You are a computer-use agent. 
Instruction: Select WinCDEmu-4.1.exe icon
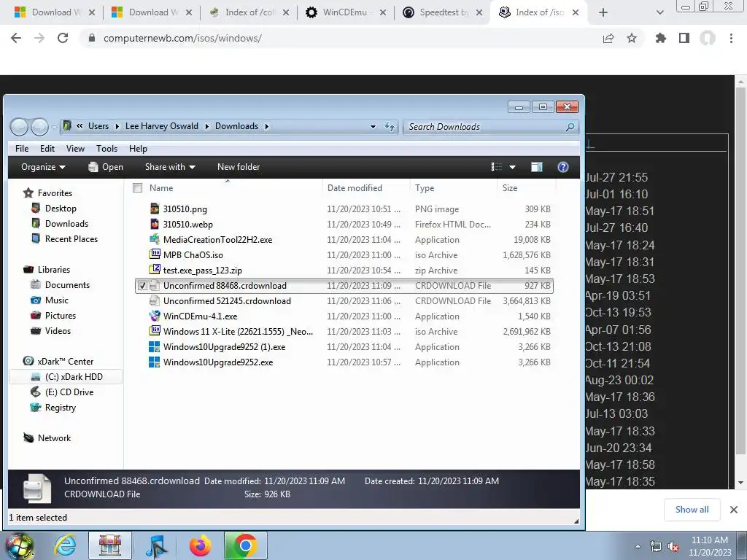155,316
